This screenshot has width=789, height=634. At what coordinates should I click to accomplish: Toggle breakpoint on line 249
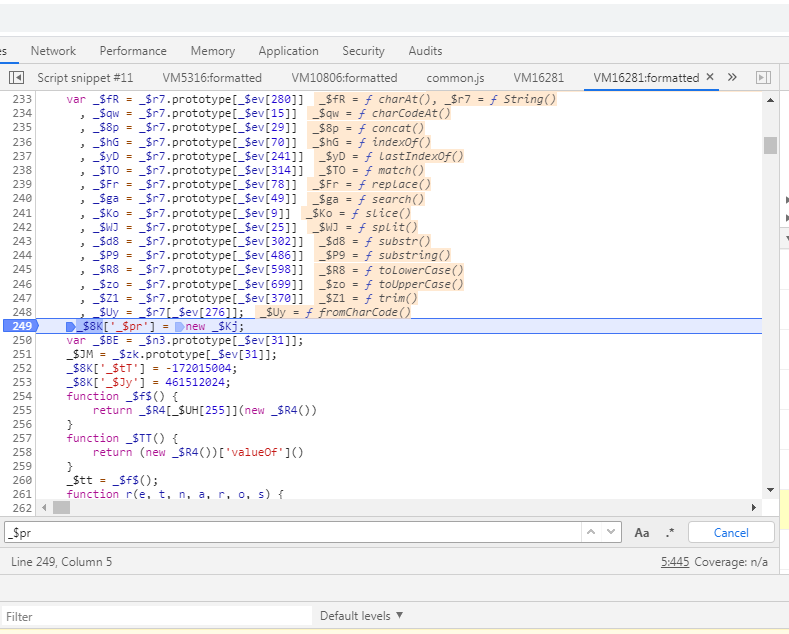(x=22, y=326)
